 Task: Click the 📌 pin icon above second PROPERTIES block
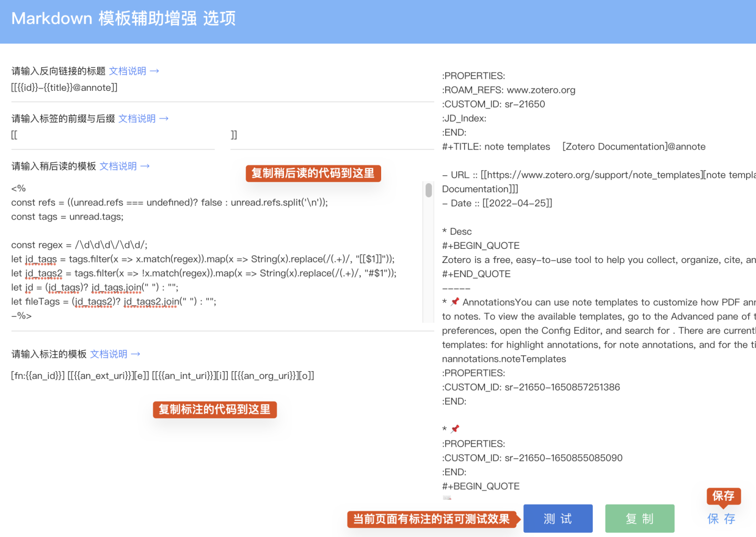point(454,428)
